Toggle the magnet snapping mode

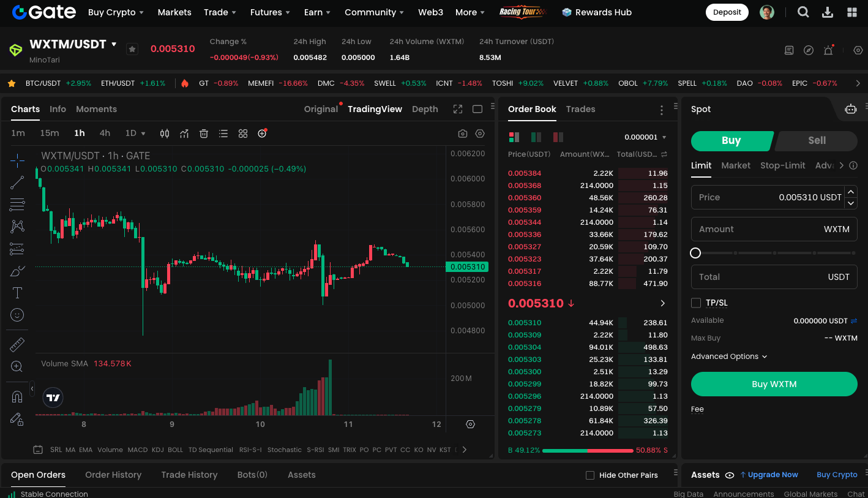pyautogui.click(x=17, y=397)
